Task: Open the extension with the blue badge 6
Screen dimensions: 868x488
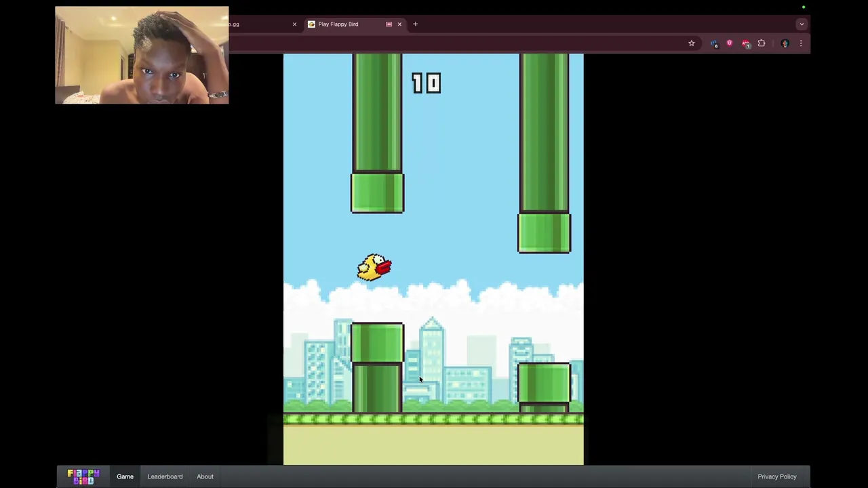Action: coord(714,43)
